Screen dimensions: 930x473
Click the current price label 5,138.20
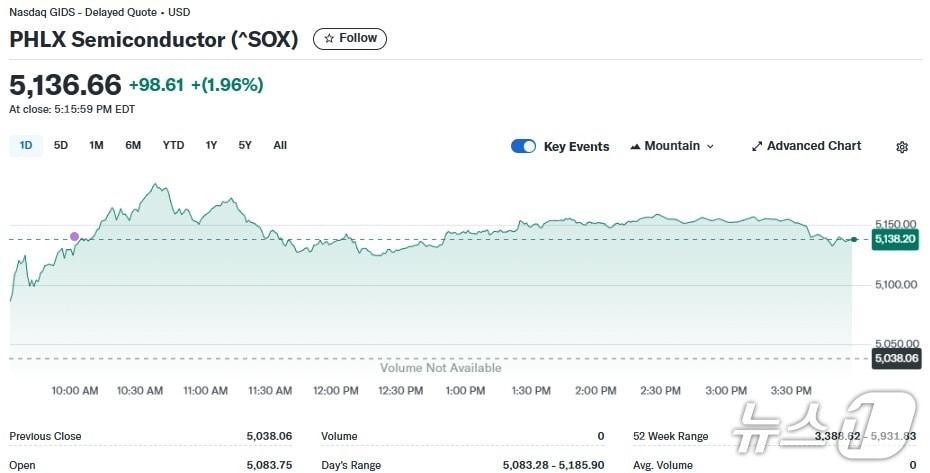(896, 240)
